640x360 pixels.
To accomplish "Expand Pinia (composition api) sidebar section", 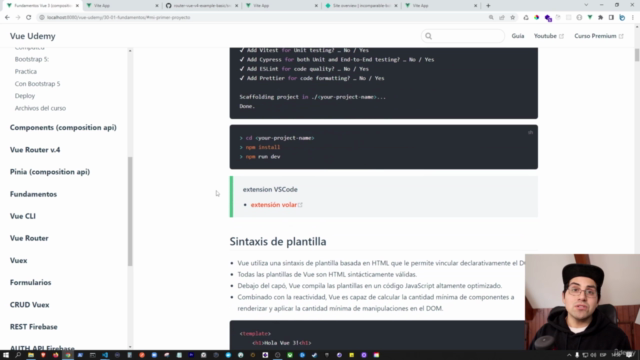I will [x=50, y=172].
